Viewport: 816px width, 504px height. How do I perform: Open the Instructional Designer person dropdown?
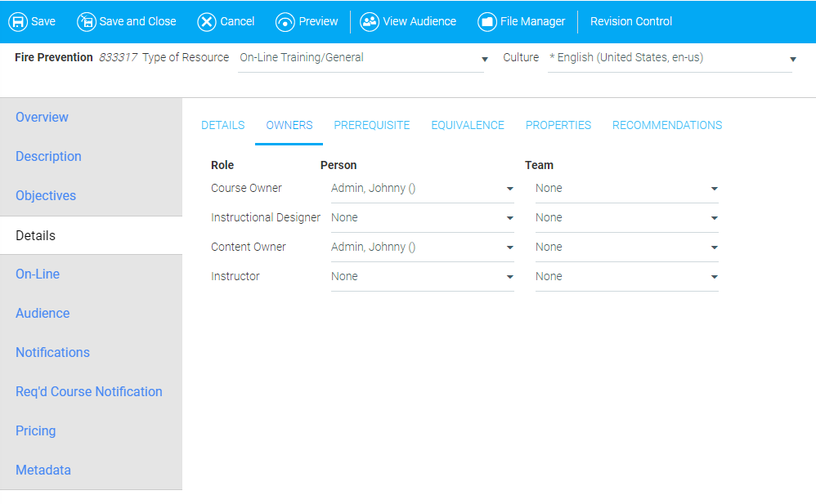pos(422,218)
